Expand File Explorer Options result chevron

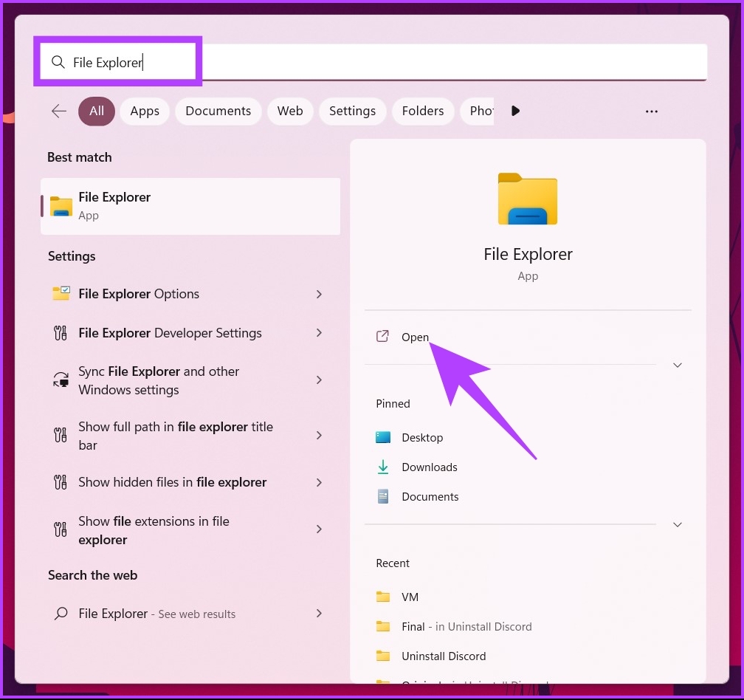click(319, 294)
